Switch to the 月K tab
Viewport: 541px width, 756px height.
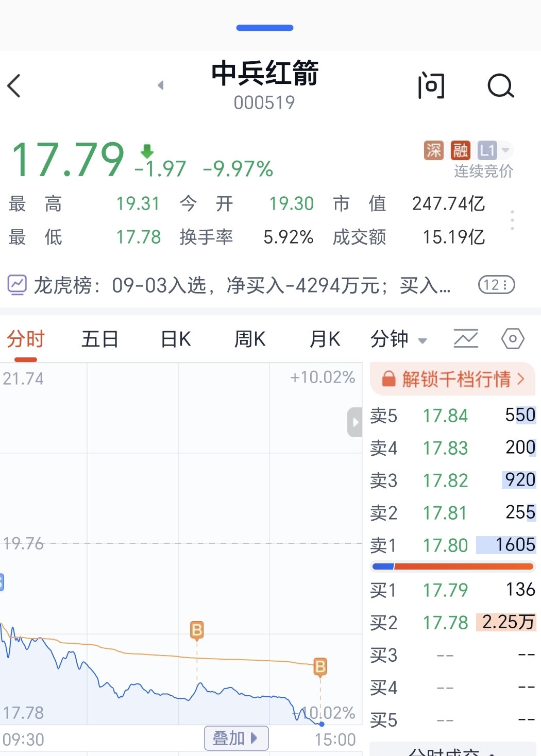point(325,339)
